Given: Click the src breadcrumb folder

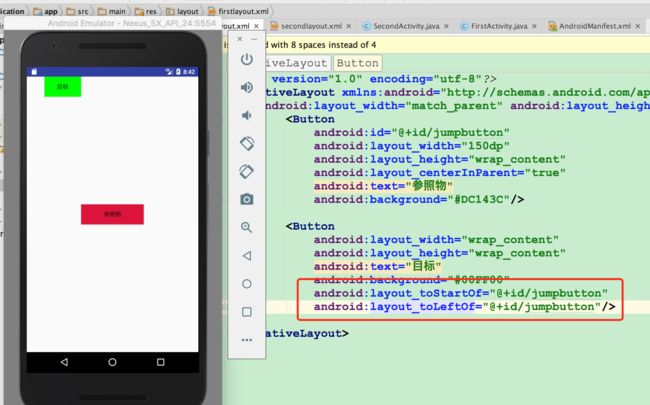Looking at the screenshot, I should [x=77, y=11].
